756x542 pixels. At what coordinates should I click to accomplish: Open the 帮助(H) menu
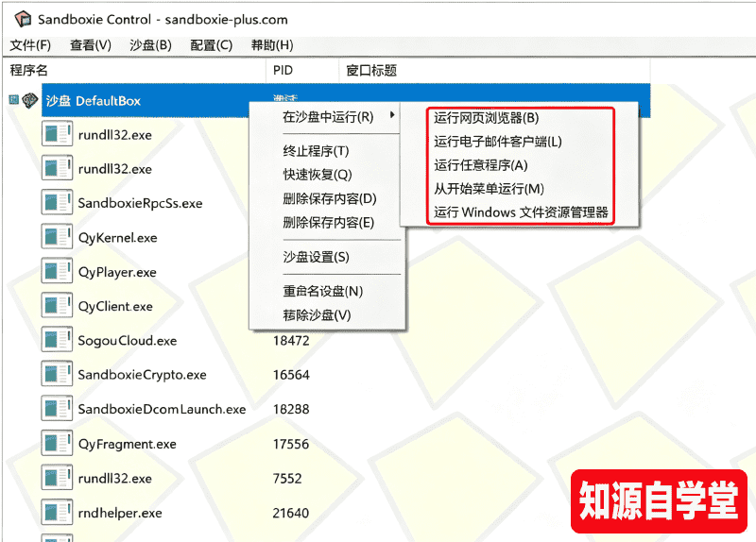[x=272, y=45]
